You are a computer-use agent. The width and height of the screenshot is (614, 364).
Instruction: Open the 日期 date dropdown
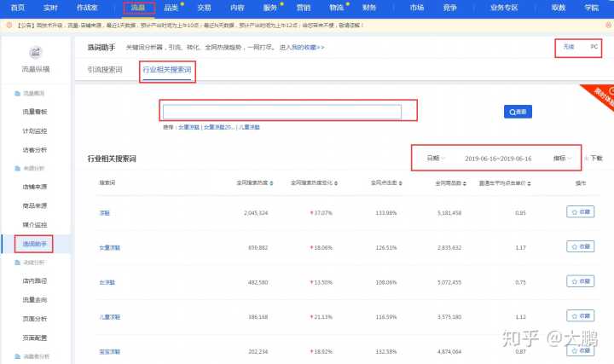(436, 158)
